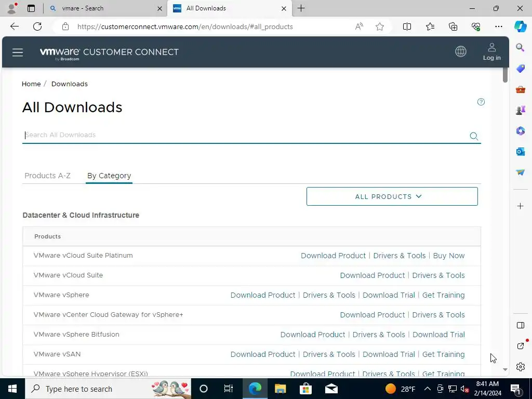The height and width of the screenshot is (399, 532).
Task: Open Browser essentials heart icon
Action: 476,26
